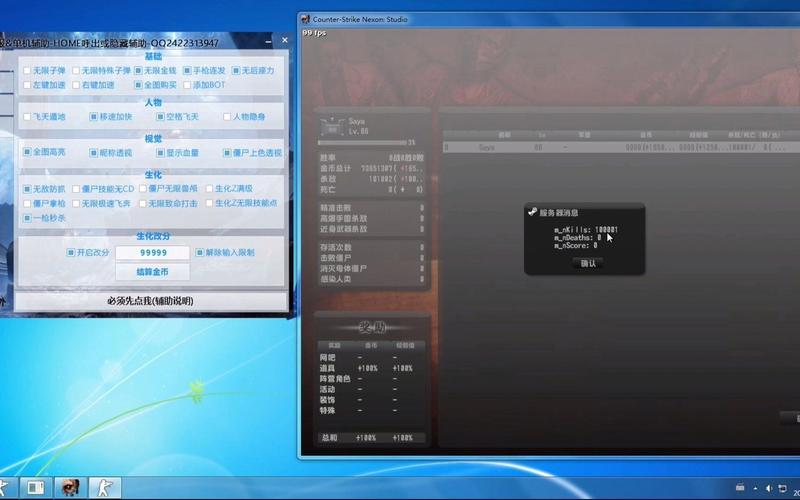Check the 生化Z满级 option

point(209,189)
